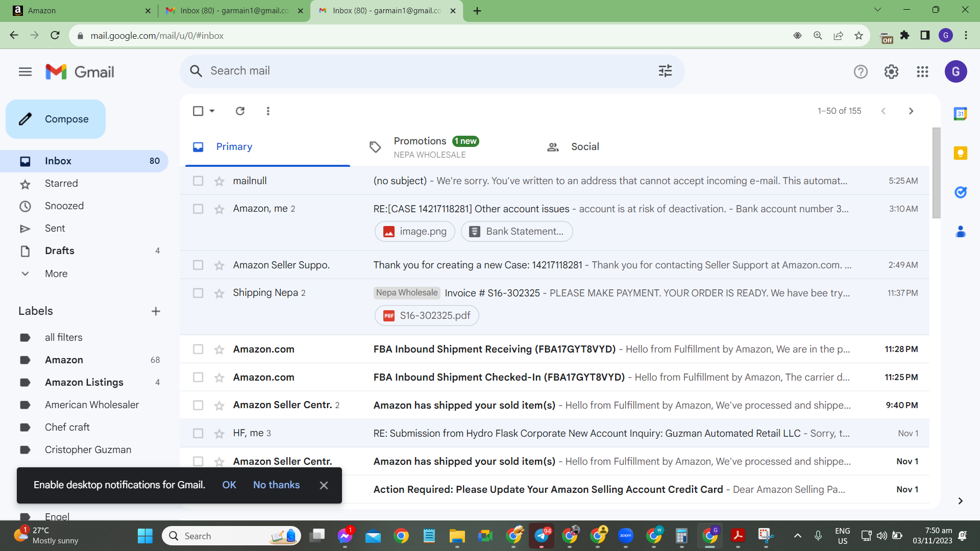Accept notifications with OK
This screenshot has width=980, height=551.
point(229,485)
